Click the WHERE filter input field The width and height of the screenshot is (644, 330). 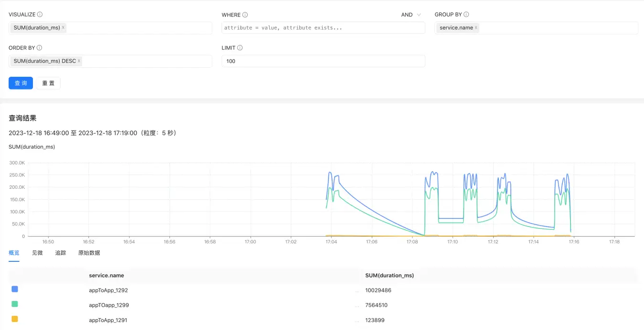pos(323,28)
